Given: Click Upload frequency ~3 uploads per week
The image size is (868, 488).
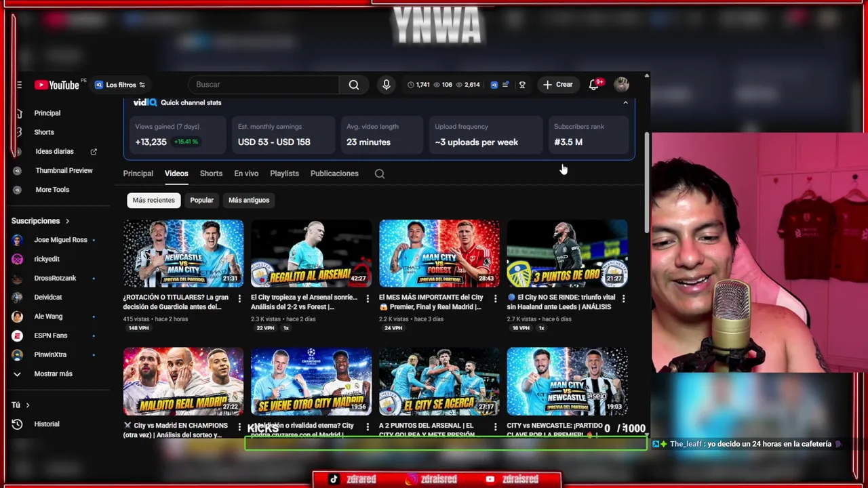Looking at the screenshot, I should click(x=486, y=134).
